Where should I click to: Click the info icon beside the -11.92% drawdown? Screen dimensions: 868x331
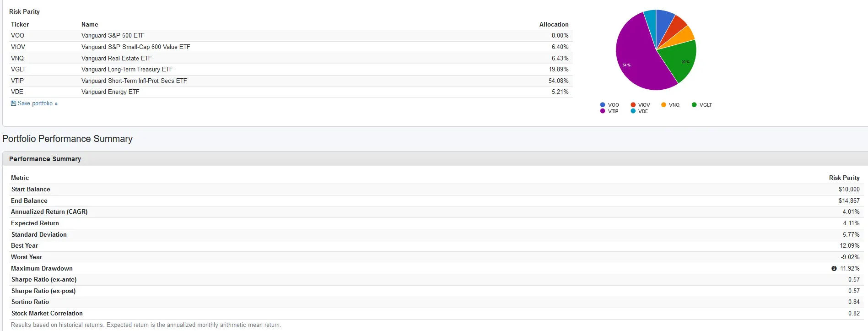coord(834,269)
